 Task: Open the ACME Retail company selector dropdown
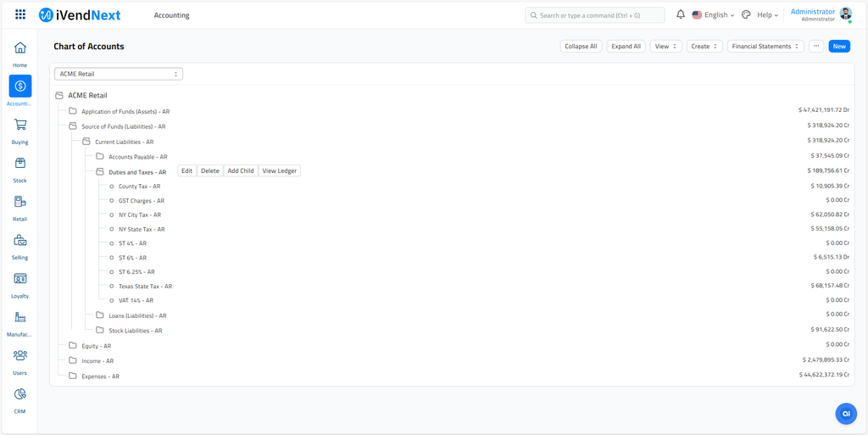(119, 75)
